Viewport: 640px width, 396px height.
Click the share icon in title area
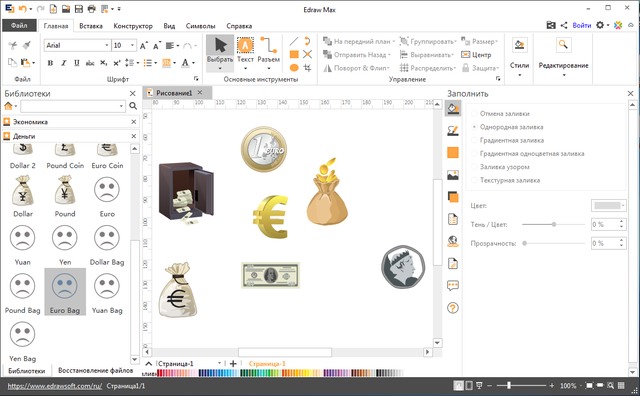tap(564, 25)
